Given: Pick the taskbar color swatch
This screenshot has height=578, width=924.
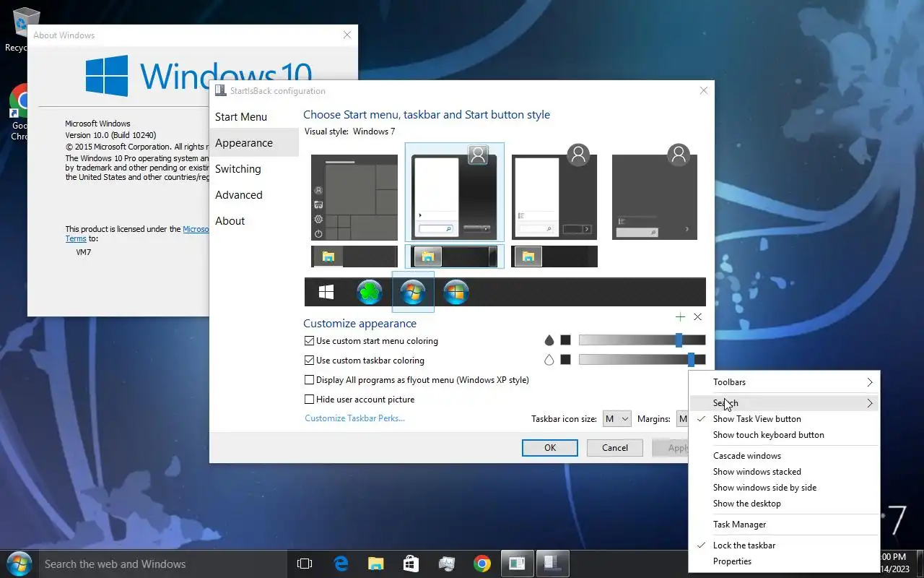Looking at the screenshot, I should (565, 360).
